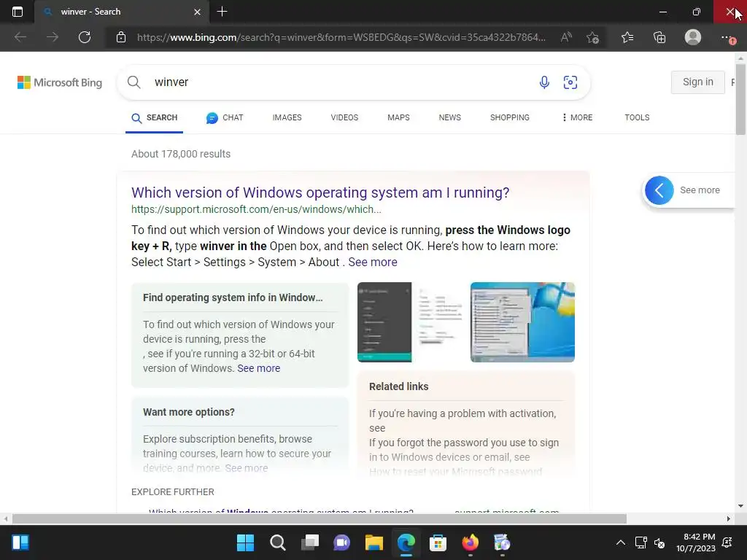Search by voice with microphone icon
The image size is (747, 560).
coord(544,82)
